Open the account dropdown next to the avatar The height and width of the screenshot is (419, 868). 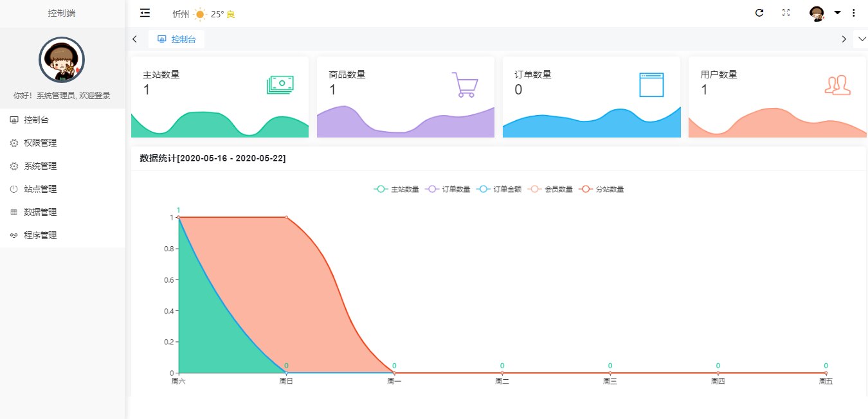click(836, 12)
